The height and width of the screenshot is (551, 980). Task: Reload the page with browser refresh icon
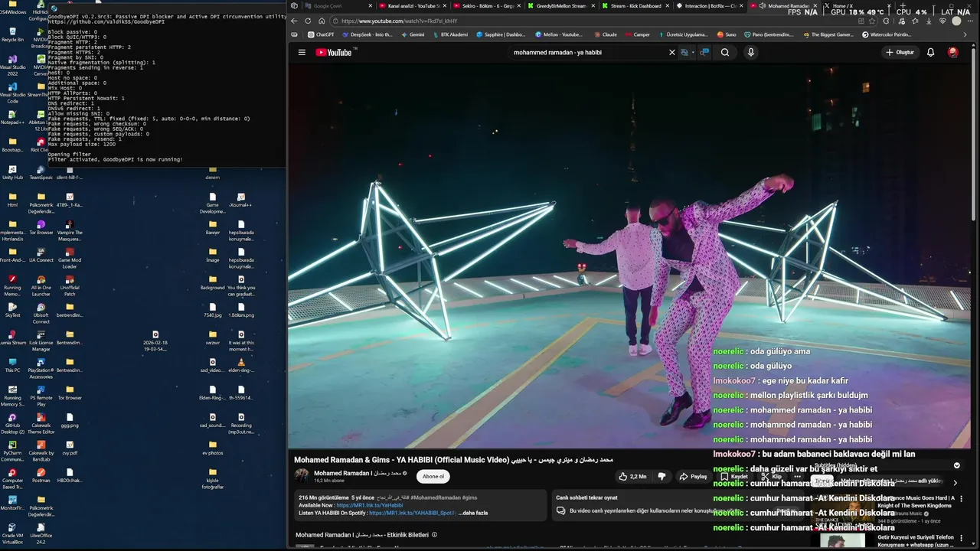coord(308,21)
